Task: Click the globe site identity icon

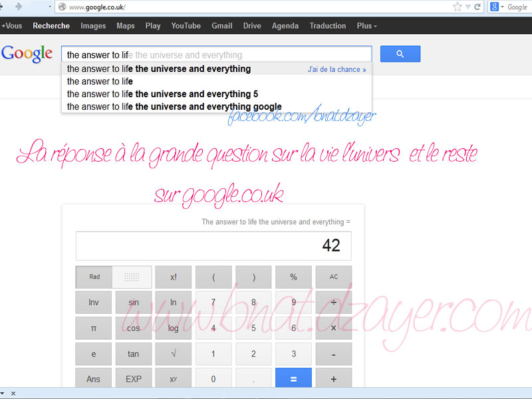Action: click(62, 7)
